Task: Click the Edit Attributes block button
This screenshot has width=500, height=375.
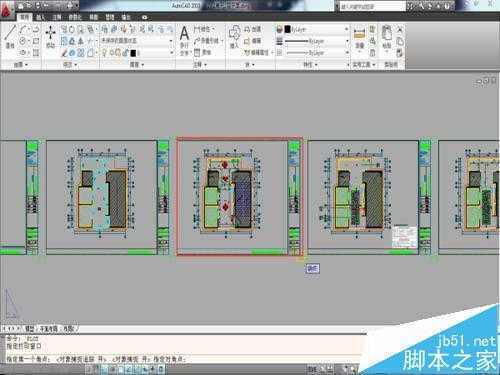Action: point(258,52)
